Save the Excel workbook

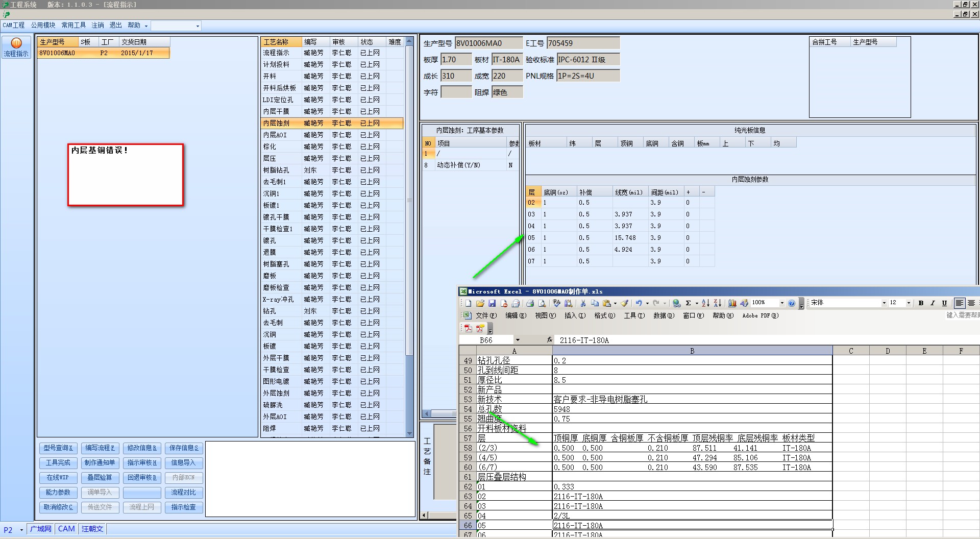(492, 303)
